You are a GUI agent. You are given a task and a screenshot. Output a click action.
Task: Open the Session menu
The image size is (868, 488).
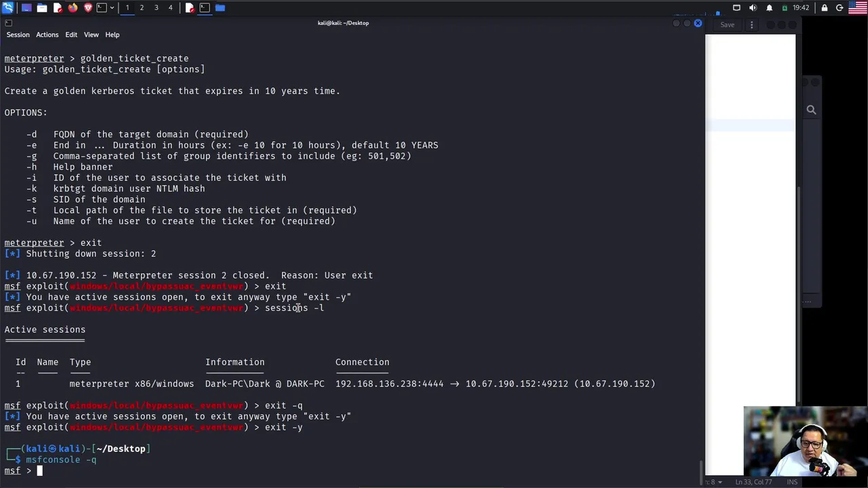[x=18, y=35]
